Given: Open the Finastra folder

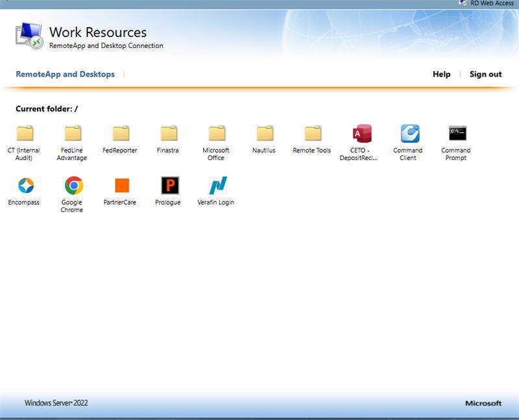Looking at the screenshot, I should pos(169,133).
